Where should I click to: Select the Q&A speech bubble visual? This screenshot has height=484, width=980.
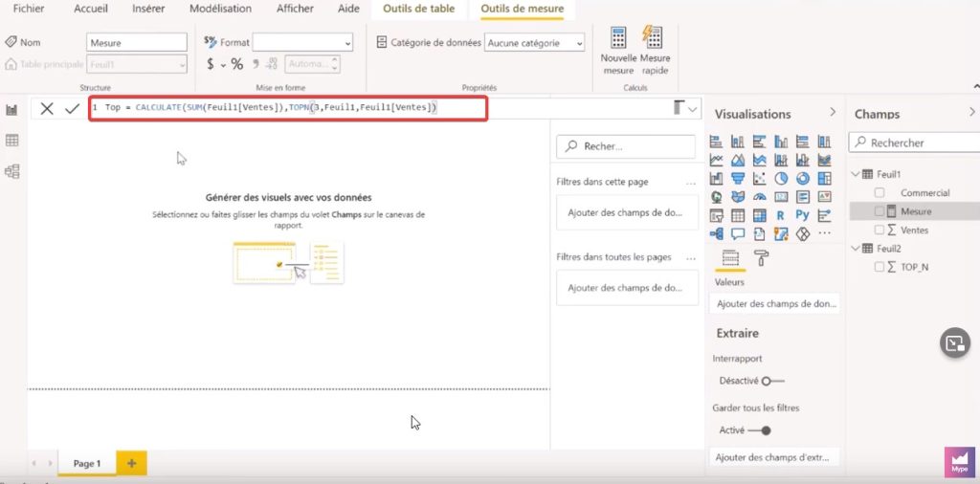738,234
